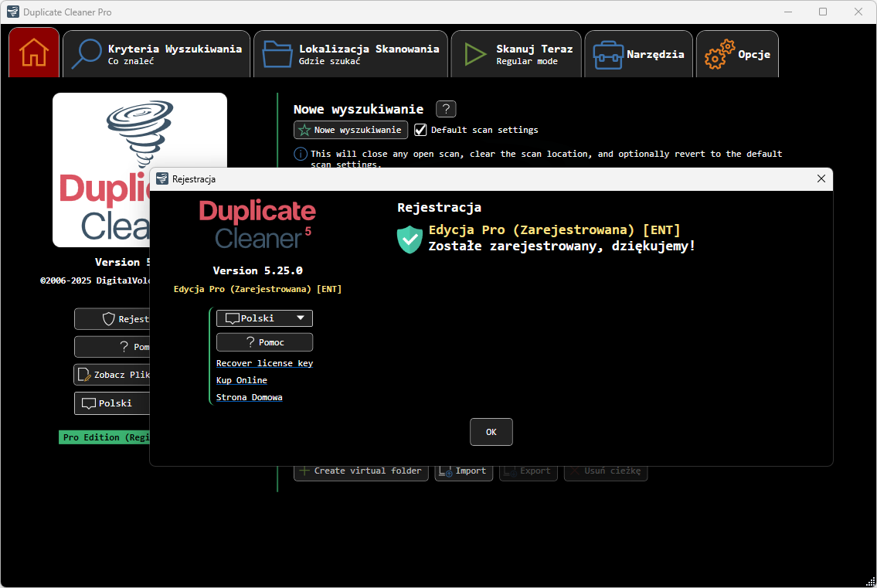Maximize the Duplicate Cleaner Pro window

coord(823,12)
